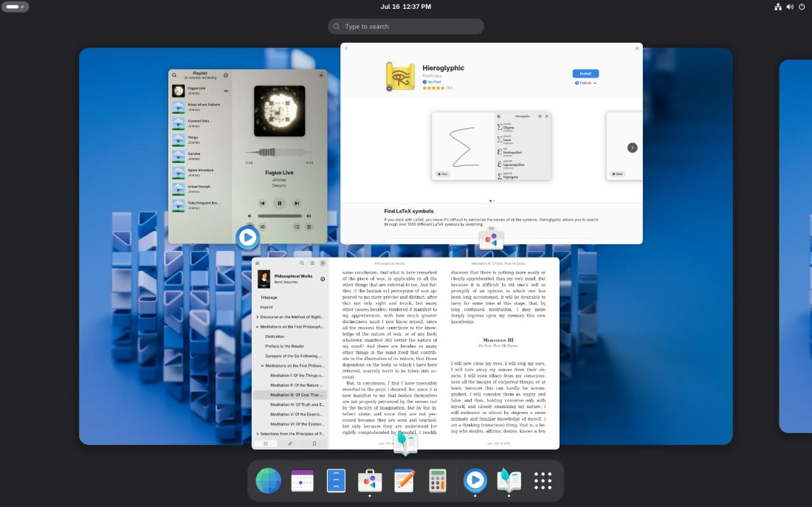Click the volume indicator in the top bar
The width and height of the screenshot is (812, 507).
coord(790,7)
